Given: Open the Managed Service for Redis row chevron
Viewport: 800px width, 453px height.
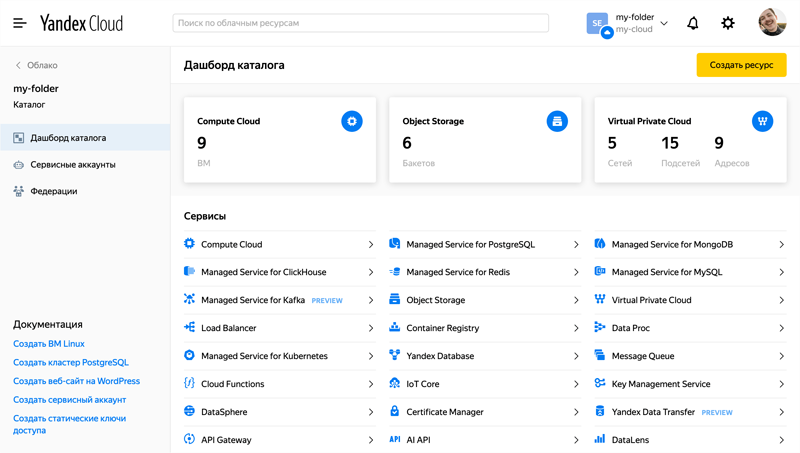Looking at the screenshot, I should coord(576,272).
